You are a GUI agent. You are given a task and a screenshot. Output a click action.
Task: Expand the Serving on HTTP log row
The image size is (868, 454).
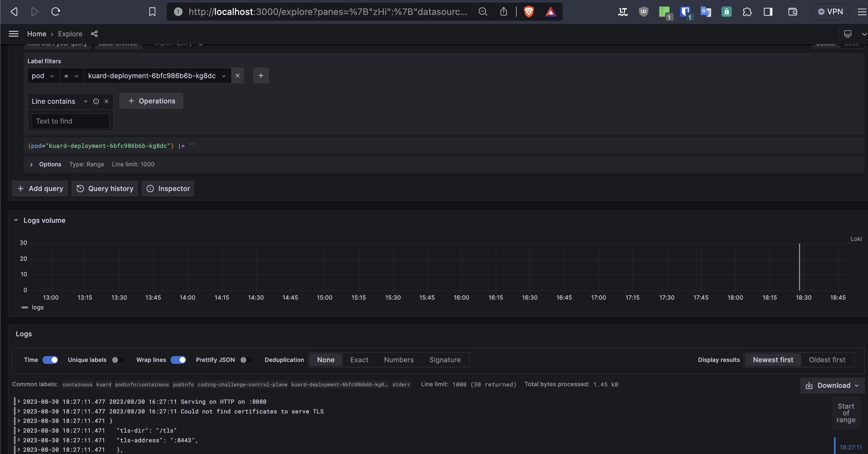(19, 401)
